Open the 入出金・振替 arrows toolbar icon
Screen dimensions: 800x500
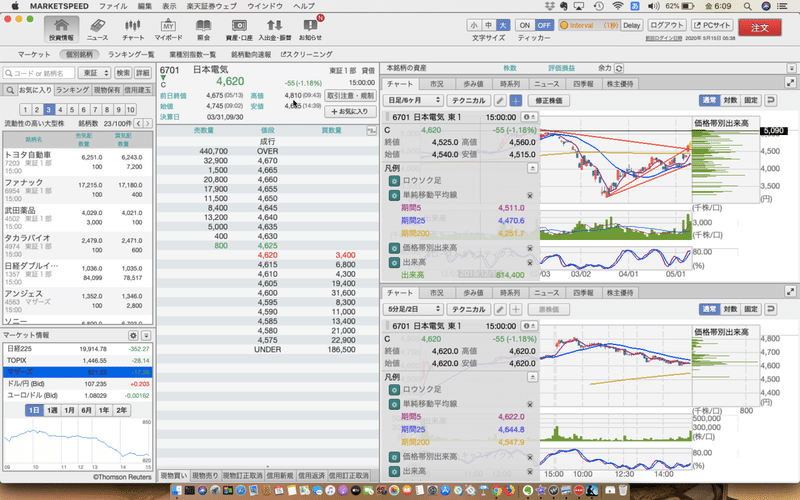click(x=274, y=29)
